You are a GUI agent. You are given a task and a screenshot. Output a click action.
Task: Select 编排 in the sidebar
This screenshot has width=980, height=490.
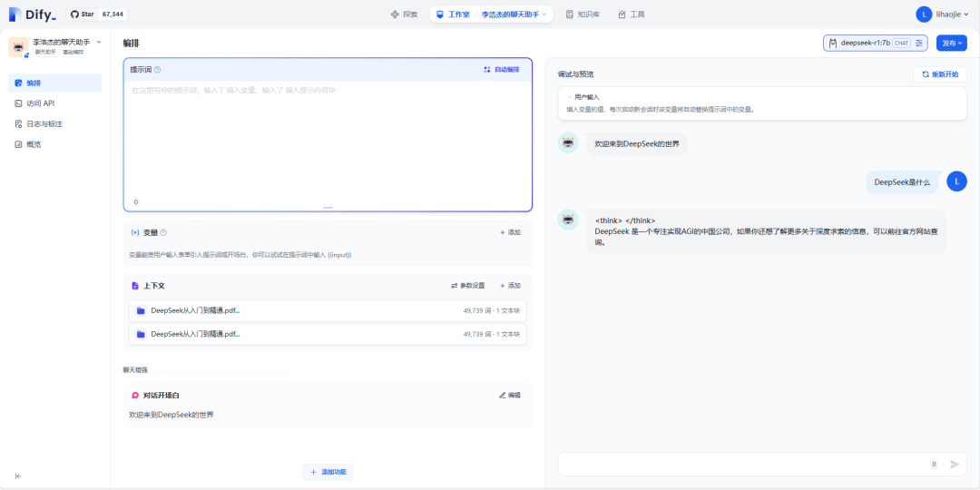pos(55,83)
